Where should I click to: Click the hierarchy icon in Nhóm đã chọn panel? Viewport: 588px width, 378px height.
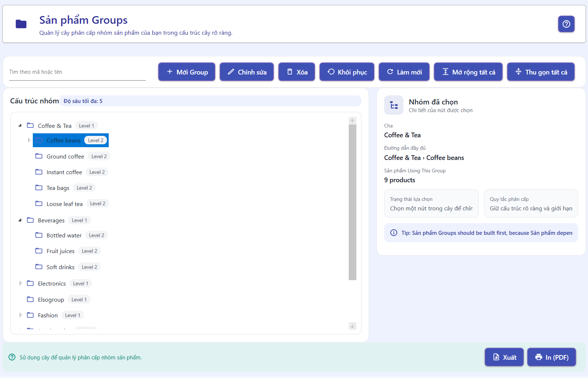click(x=394, y=105)
